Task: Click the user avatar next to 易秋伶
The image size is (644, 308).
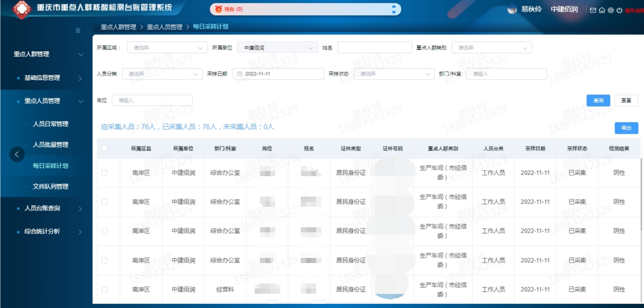Action: point(512,10)
